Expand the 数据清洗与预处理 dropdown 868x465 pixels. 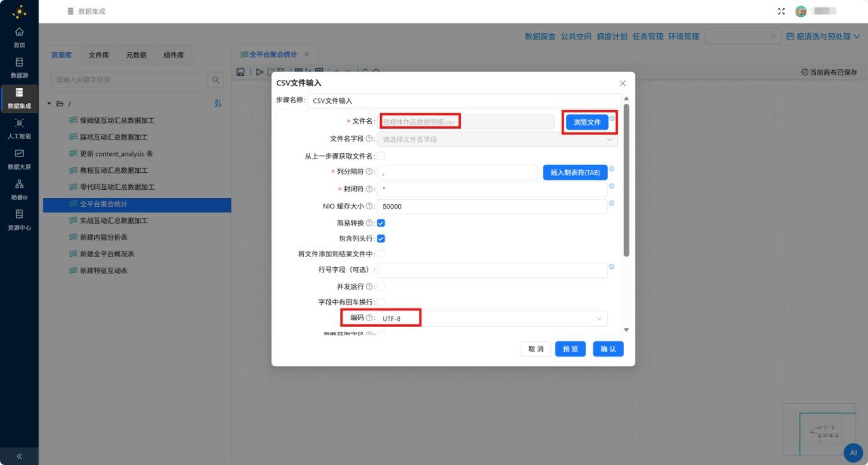tap(823, 36)
